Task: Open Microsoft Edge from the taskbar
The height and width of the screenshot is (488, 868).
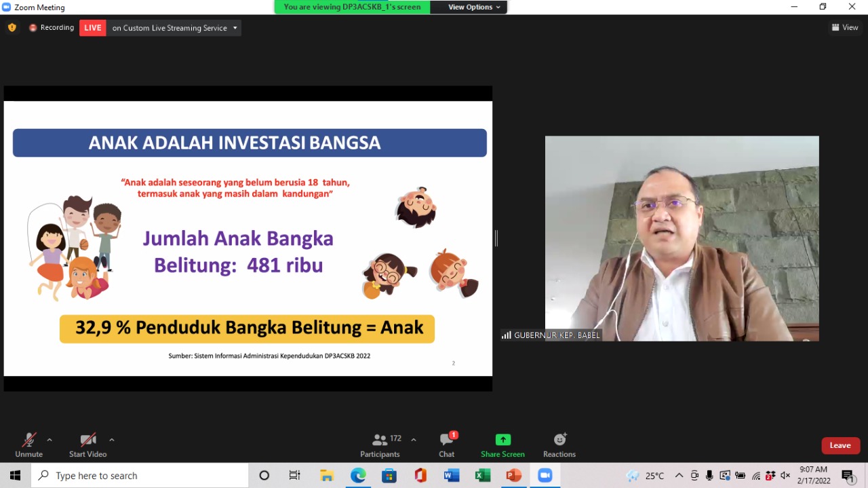Action: pos(358,476)
